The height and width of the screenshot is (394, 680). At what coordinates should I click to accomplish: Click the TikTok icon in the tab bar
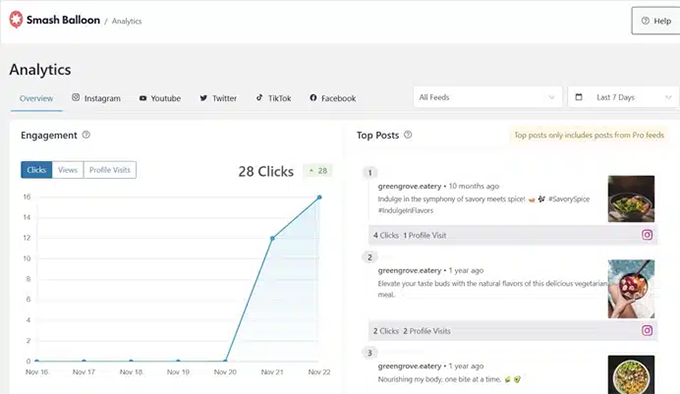(259, 97)
